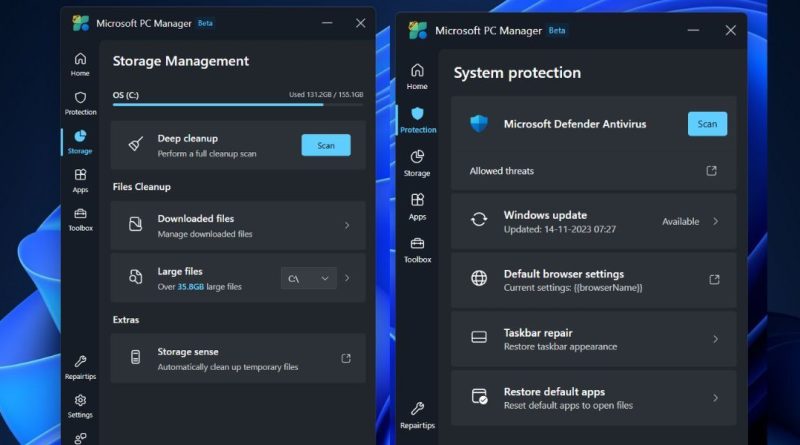The width and height of the screenshot is (800, 445).
Task: Expand Taskbar repair chevron
Action: (x=715, y=339)
